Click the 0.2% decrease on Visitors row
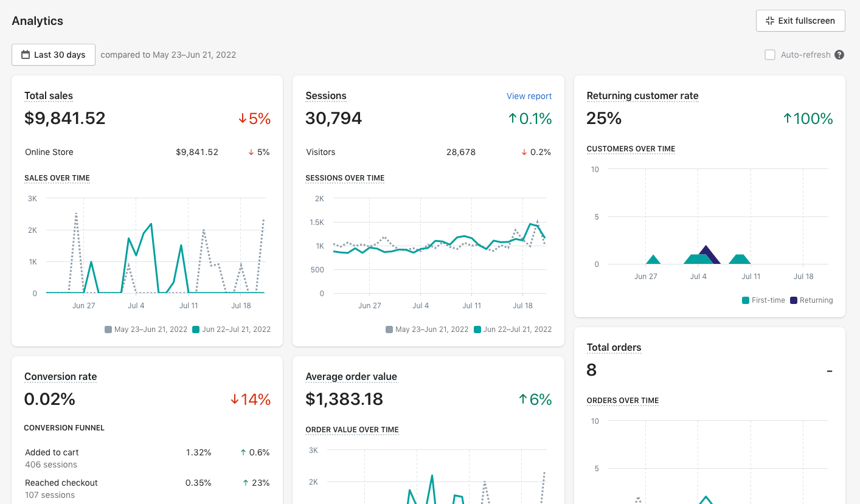860x504 pixels. (536, 152)
